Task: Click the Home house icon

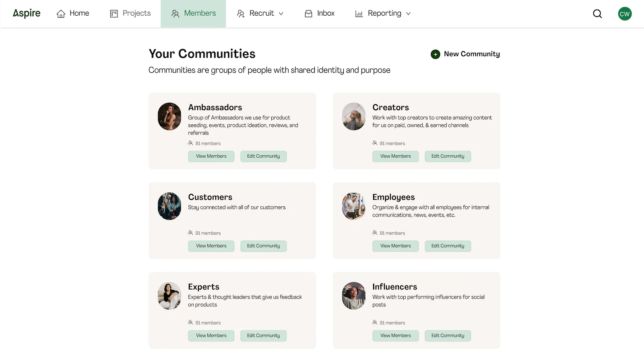Action: click(x=61, y=14)
